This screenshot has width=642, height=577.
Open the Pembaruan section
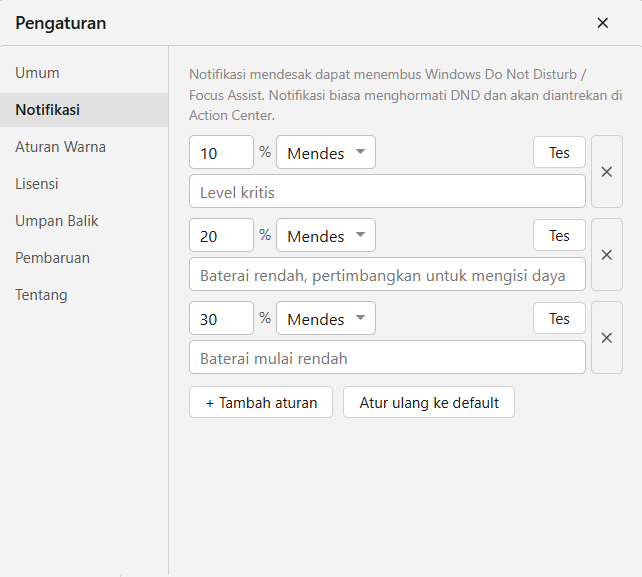84,258
